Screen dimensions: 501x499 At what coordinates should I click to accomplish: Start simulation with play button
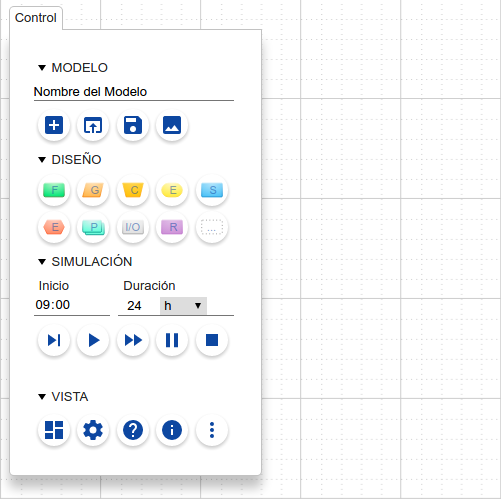pos(93,340)
